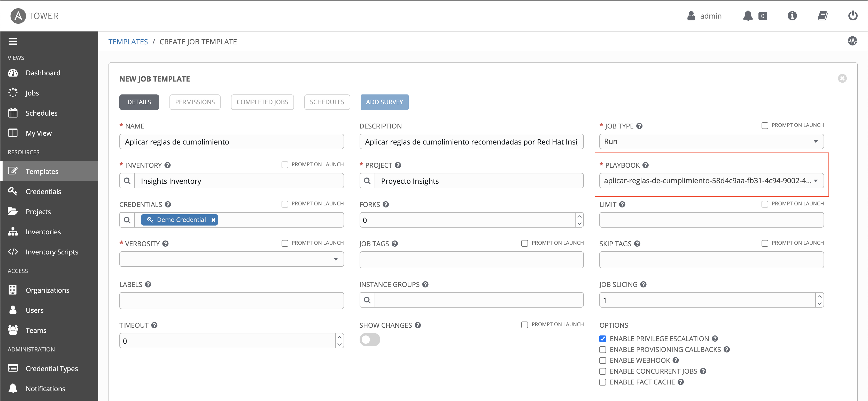Decrease the Forks stepper value
The width and height of the screenshot is (868, 401).
coord(579,223)
